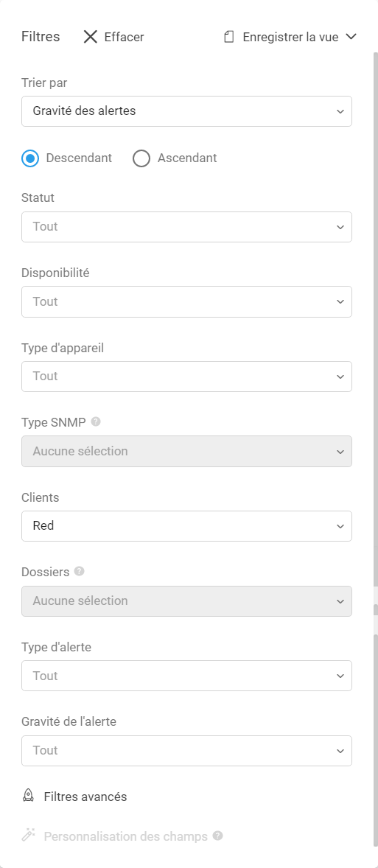Click the help icon beside Dossiers

coord(79,571)
